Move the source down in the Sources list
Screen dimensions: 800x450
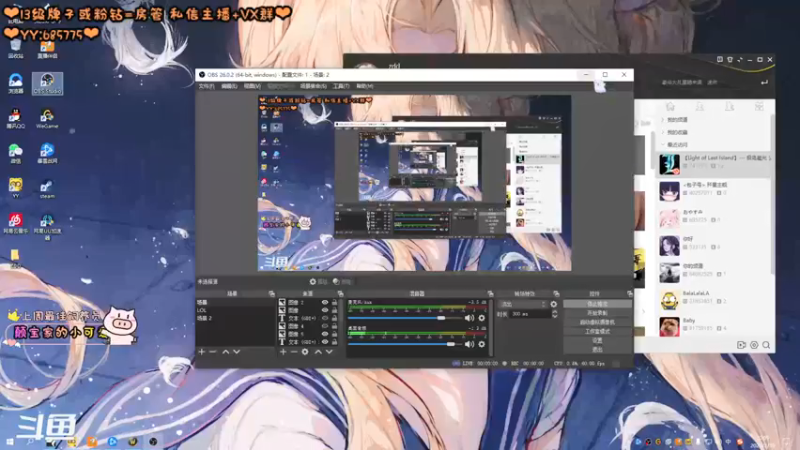(329, 352)
